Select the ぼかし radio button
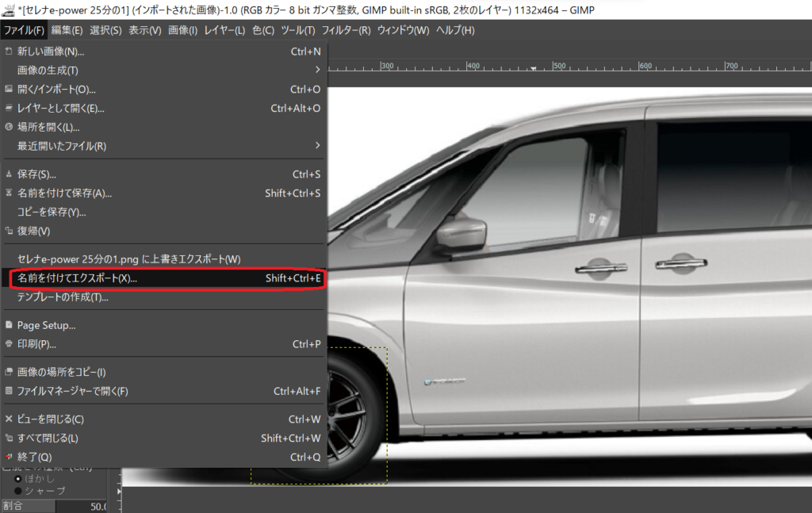The width and height of the screenshot is (812, 513). click(x=19, y=479)
